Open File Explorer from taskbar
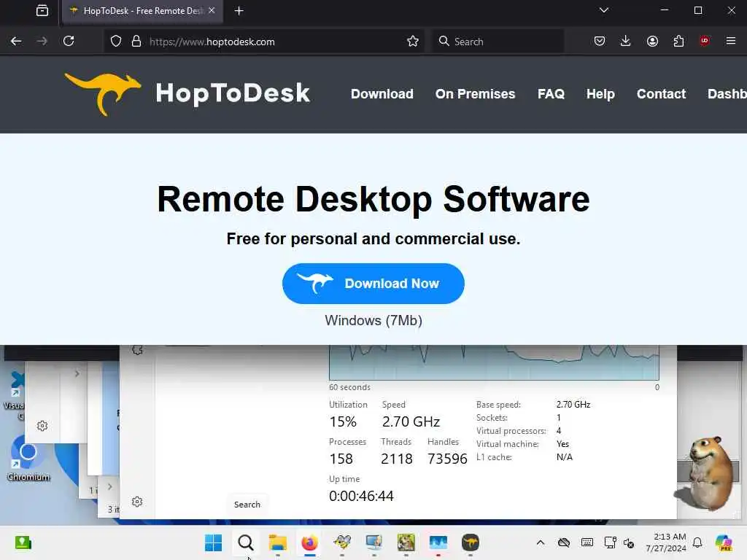The width and height of the screenshot is (747, 560). [278, 542]
